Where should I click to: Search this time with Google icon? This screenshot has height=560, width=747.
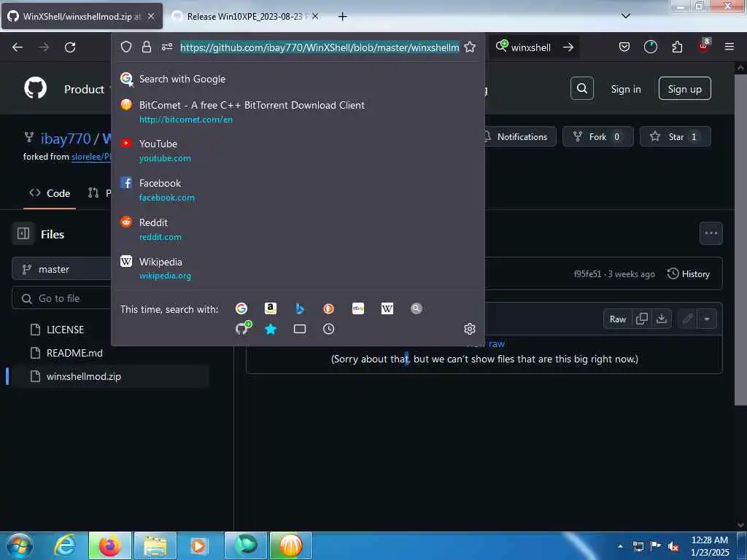[x=241, y=308]
